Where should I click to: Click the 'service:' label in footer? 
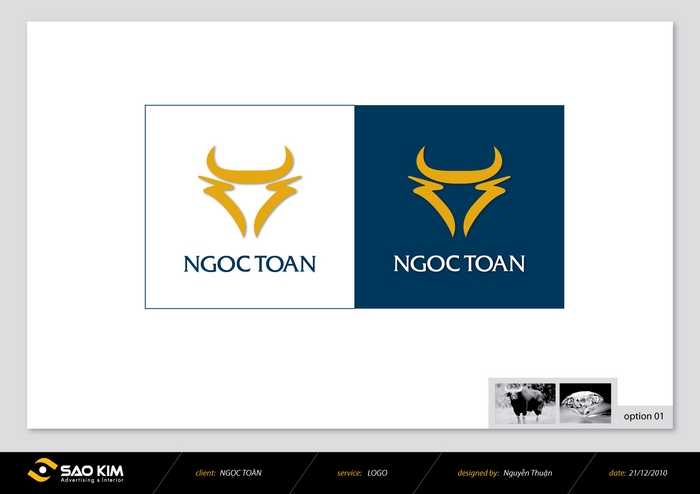coord(349,472)
